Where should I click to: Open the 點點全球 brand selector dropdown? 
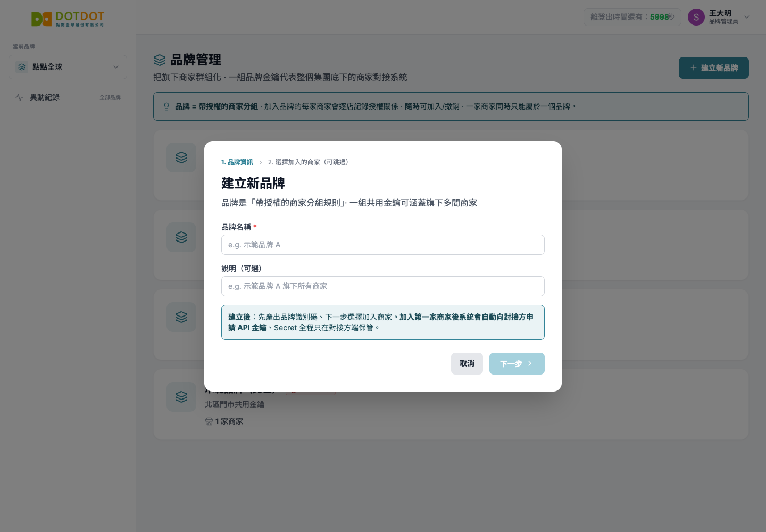(x=68, y=67)
